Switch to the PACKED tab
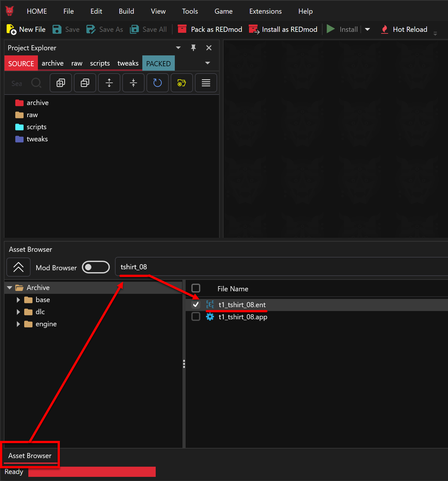Image resolution: width=448 pixels, height=481 pixels. tap(159, 63)
